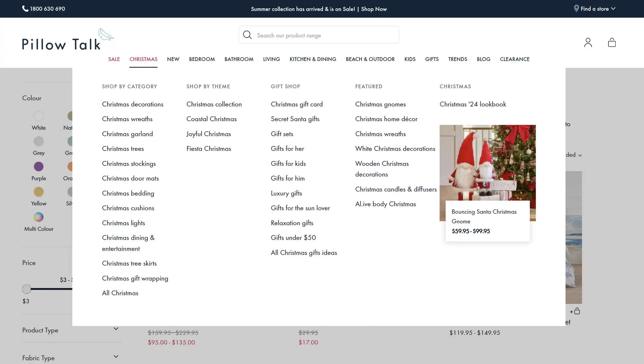This screenshot has width=644, height=364.
Task: Open Christmas gift wrapping link
Action: click(135, 278)
